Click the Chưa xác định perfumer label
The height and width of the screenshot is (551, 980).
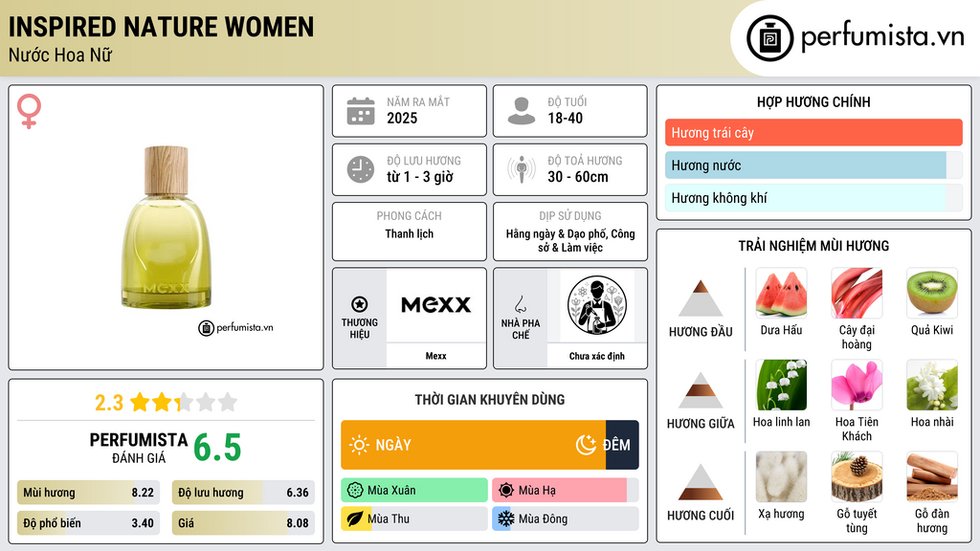(x=596, y=356)
